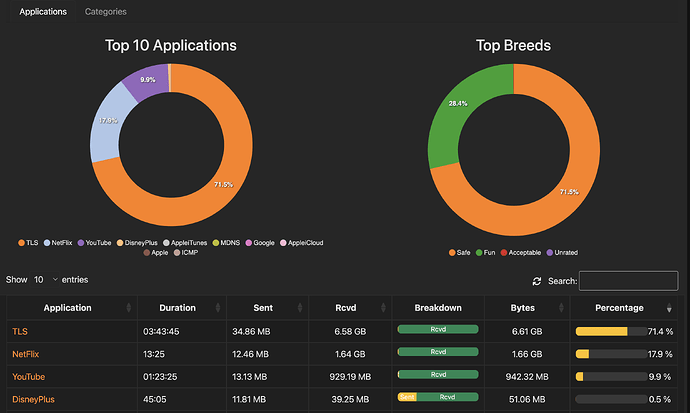
Task: Toggle AppleiTunes legend entry
Action: (185, 243)
